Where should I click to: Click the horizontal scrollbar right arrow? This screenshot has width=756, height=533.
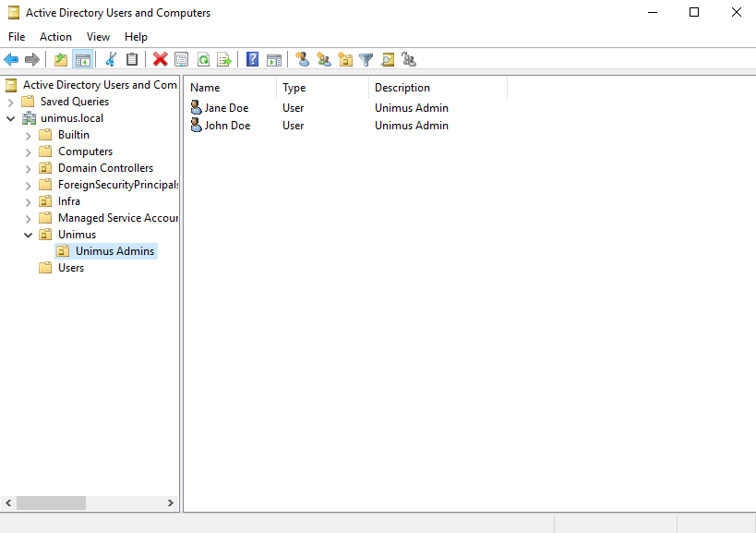click(170, 503)
